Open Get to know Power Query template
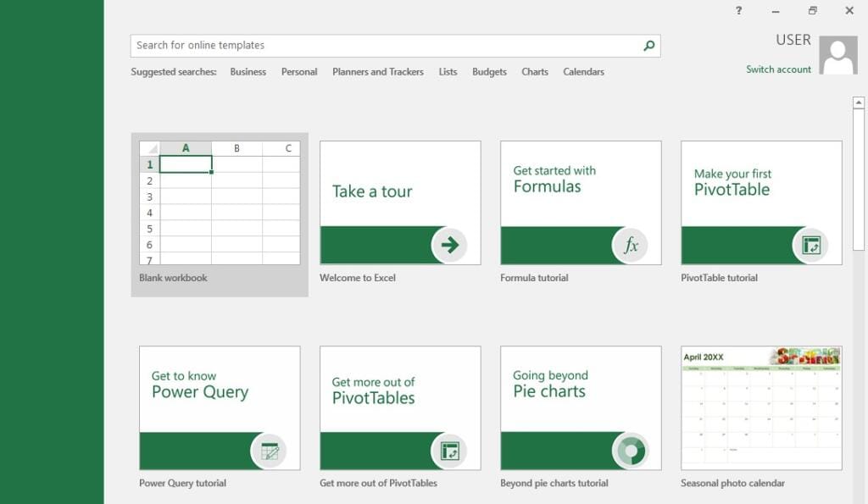868x504 pixels. coord(220,408)
